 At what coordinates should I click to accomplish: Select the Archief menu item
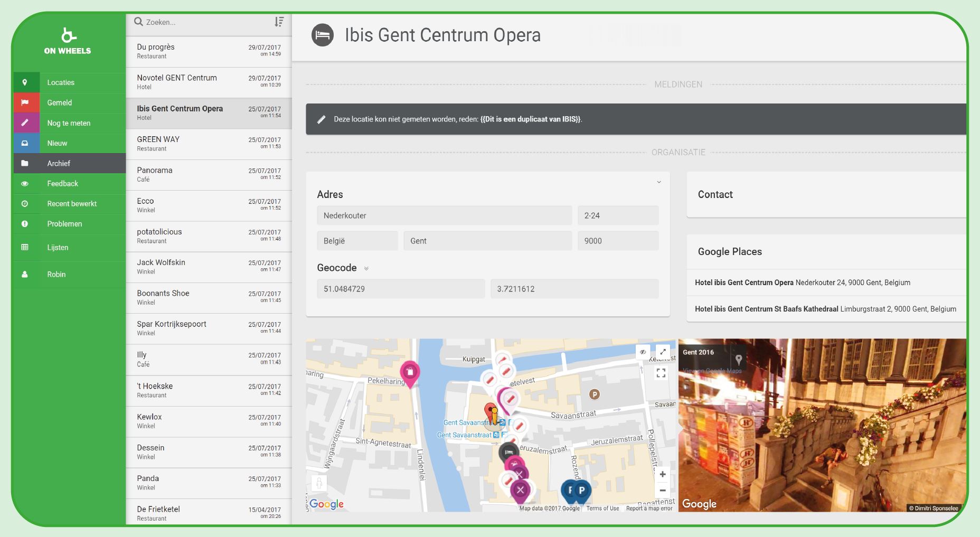click(x=70, y=163)
